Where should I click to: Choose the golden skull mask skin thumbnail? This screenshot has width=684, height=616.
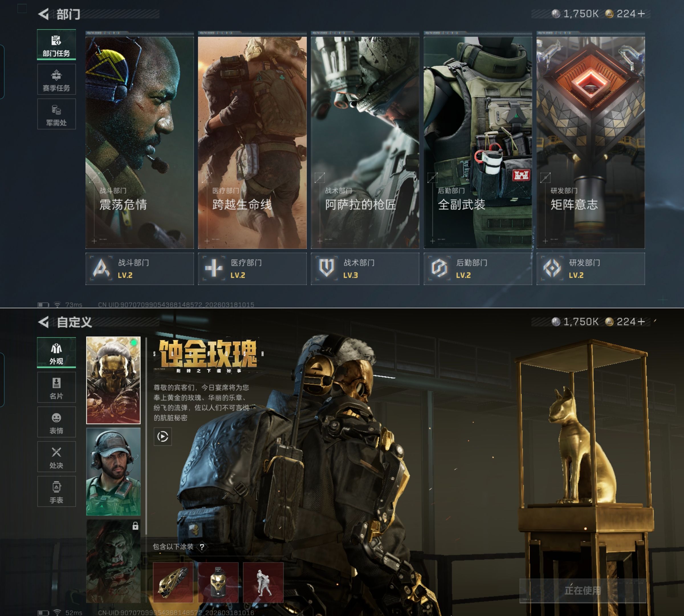tap(113, 380)
